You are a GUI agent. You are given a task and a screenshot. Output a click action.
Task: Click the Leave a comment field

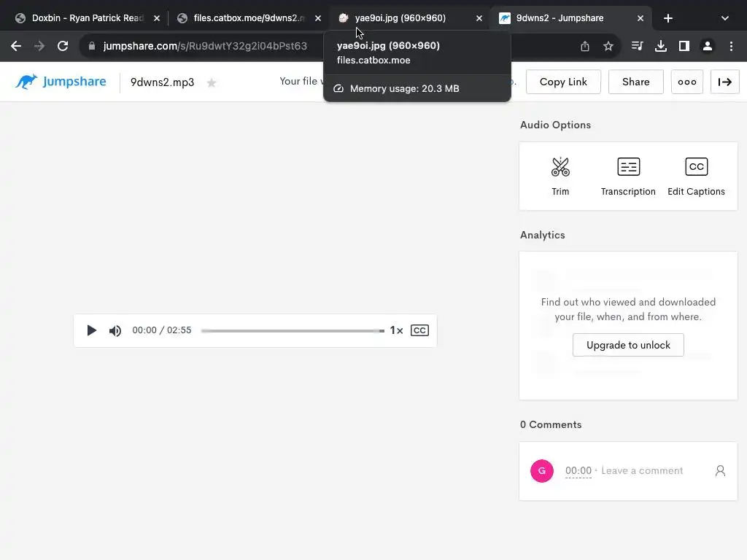(642, 470)
